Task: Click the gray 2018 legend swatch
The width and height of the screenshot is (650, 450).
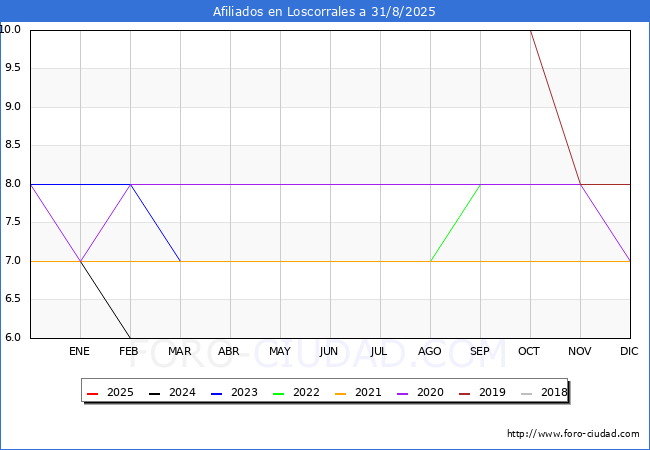Action: (x=526, y=393)
